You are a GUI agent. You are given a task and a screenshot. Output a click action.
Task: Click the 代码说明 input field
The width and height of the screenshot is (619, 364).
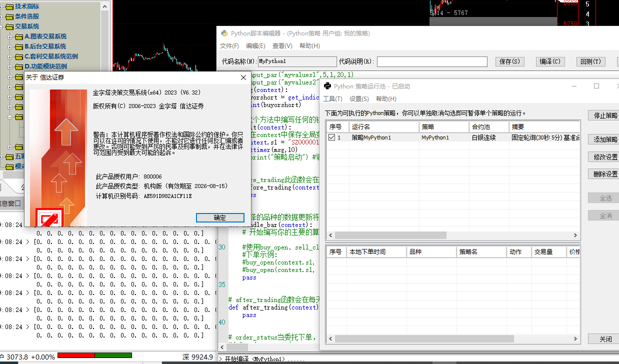(432, 61)
